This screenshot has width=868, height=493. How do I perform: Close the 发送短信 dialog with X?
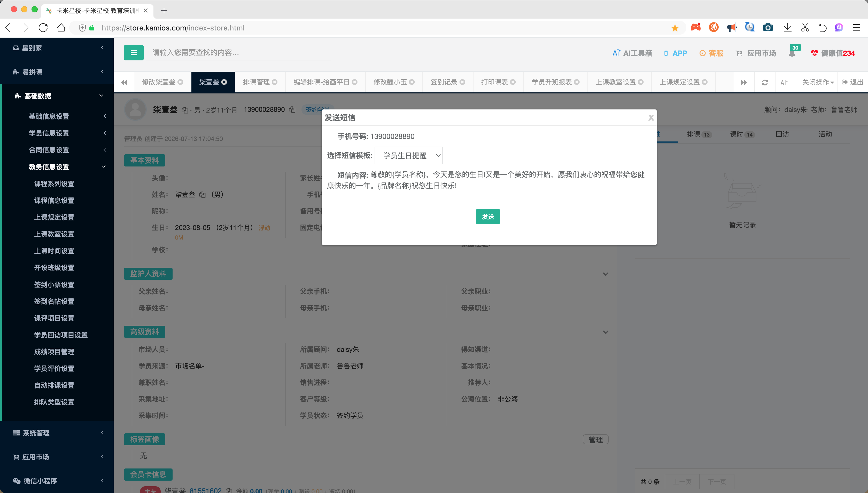click(x=651, y=117)
